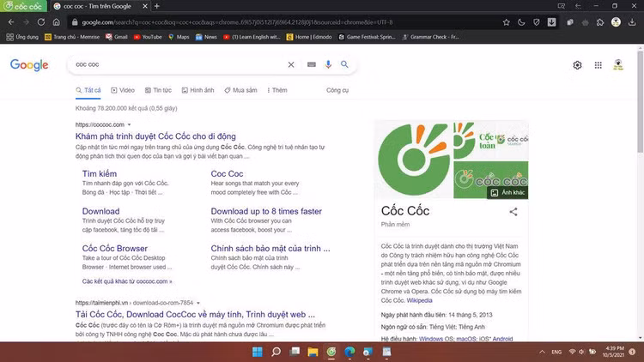Screen dimensions: 644x362
Task: Open Microsoft Edge from the taskbar
Action: tap(349, 352)
